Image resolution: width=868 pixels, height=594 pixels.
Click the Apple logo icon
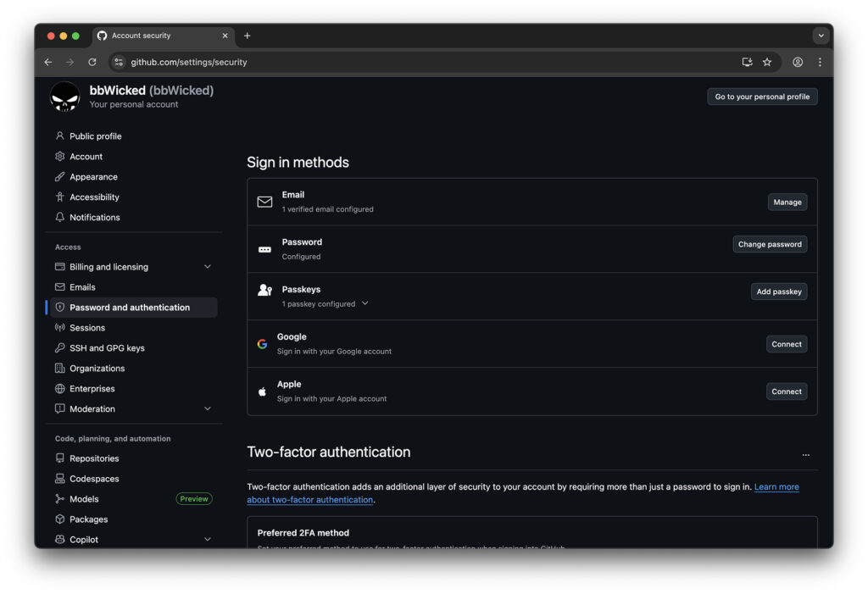pyautogui.click(x=263, y=391)
